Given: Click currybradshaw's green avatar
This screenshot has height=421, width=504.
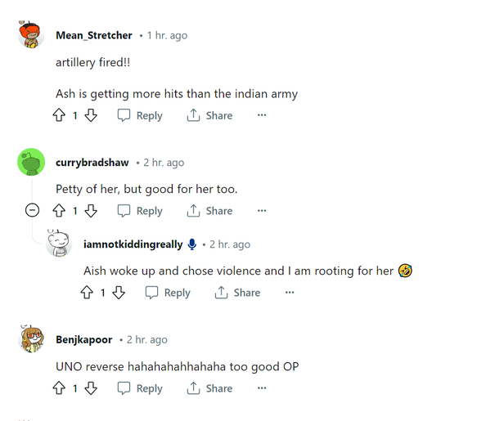Looking at the screenshot, I should pos(31,163).
